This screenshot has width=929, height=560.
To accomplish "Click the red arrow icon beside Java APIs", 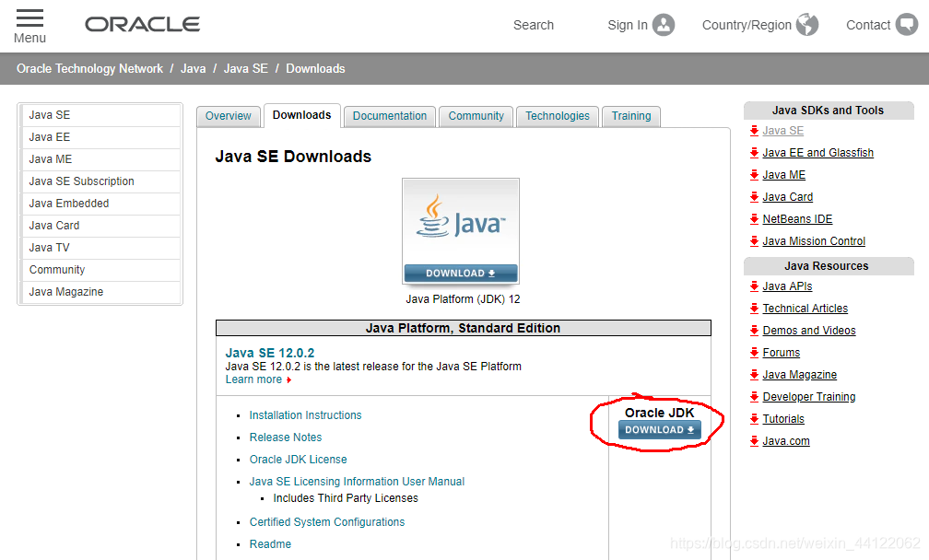I will pyautogui.click(x=754, y=286).
